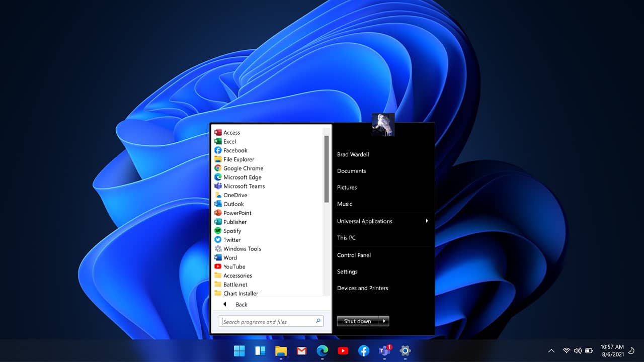This screenshot has width=644, height=362.
Task: Expand the Accessories folder
Action: [x=233, y=276]
